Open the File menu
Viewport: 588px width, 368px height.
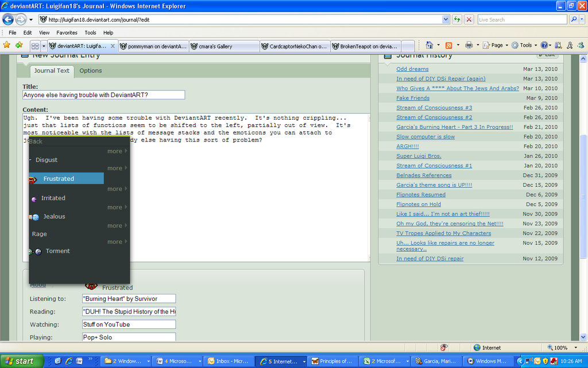[13, 33]
